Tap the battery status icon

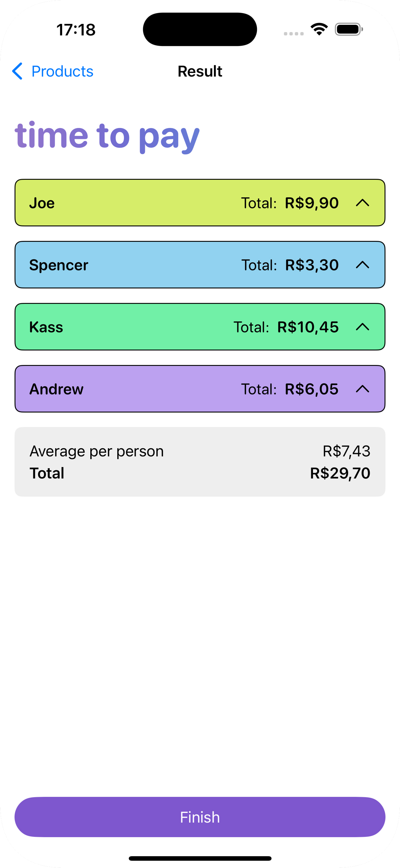click(x=349, y=29)
